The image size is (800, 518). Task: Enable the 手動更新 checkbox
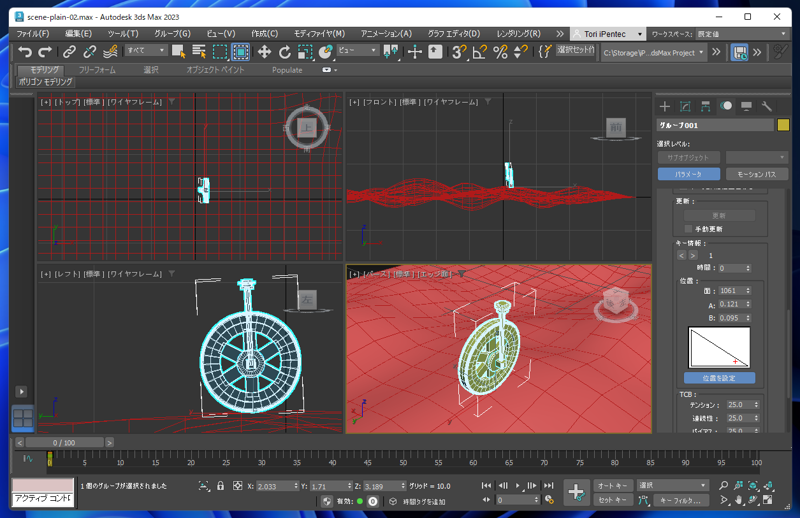(688, 229)
